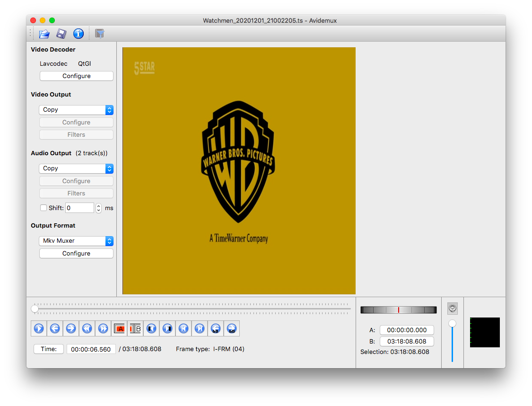Click the speaker icon above the volume slider
Image resolution: width=532 pixels, height=406 pixels.
[452, 308]
